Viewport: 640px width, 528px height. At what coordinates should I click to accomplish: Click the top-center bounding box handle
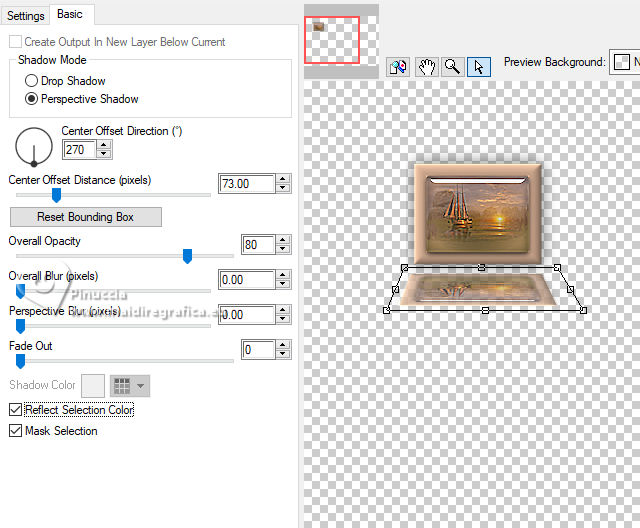pyautogui.click(x=482, y=267)
